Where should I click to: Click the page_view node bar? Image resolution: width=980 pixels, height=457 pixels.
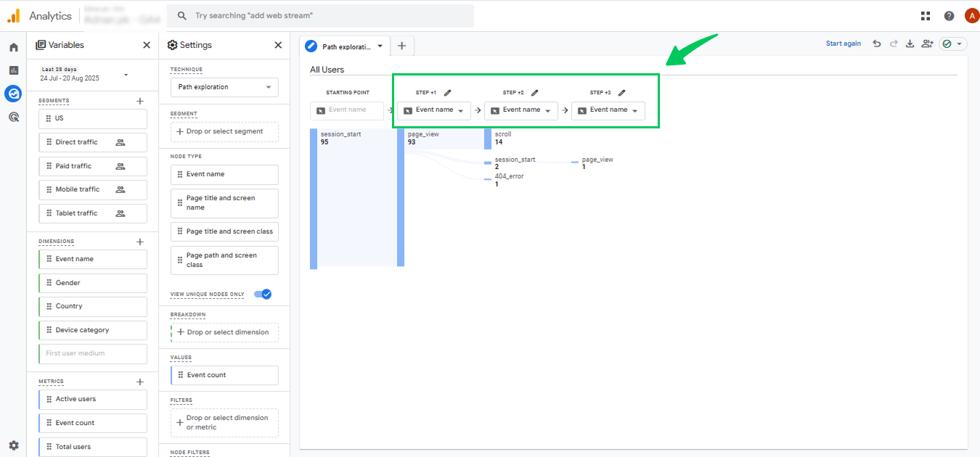point(401,197)
